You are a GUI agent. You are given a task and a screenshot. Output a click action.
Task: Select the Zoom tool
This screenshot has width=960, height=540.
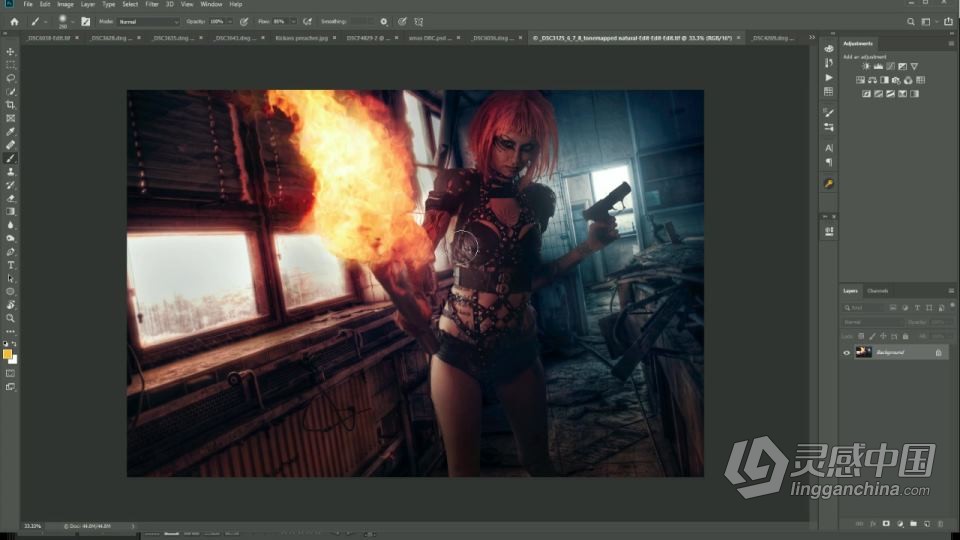pyautogui.click(x=10, y=318)
